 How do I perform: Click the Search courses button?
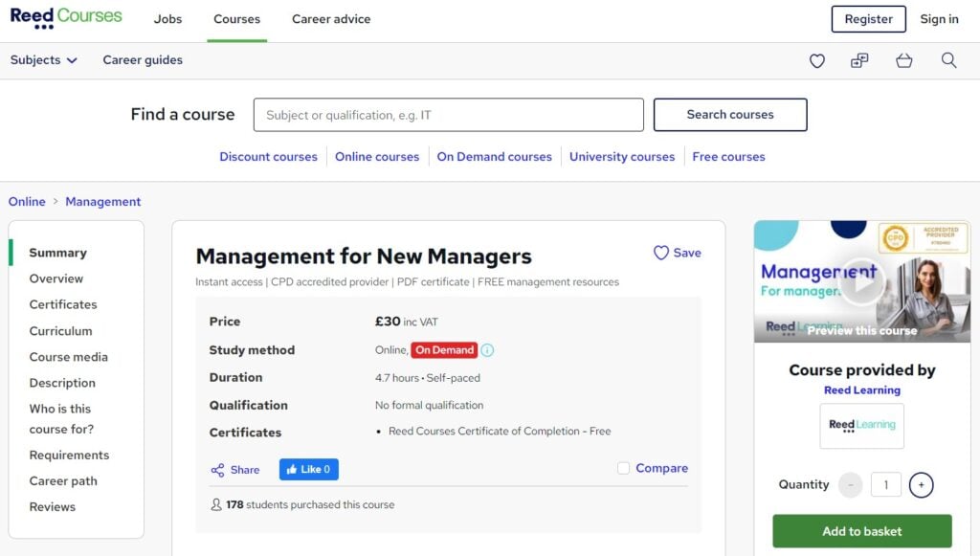point(730,115)
